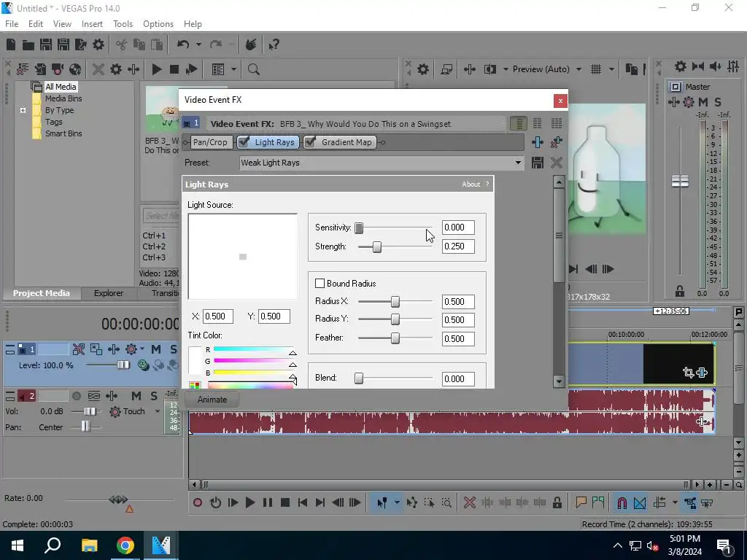Toggle the Light Rays effect checkbox
The image size is (747, 560).
click(x=244, y=142)
